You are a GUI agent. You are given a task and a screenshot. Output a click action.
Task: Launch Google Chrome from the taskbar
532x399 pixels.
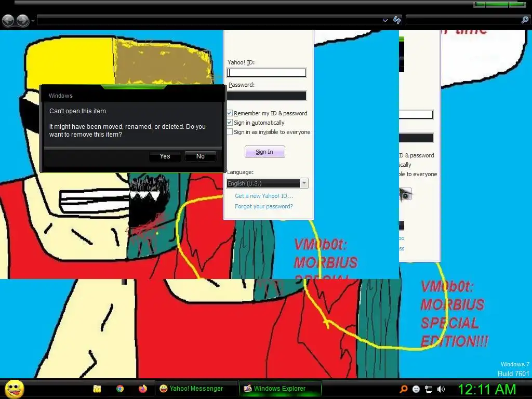tap(120, 389)
